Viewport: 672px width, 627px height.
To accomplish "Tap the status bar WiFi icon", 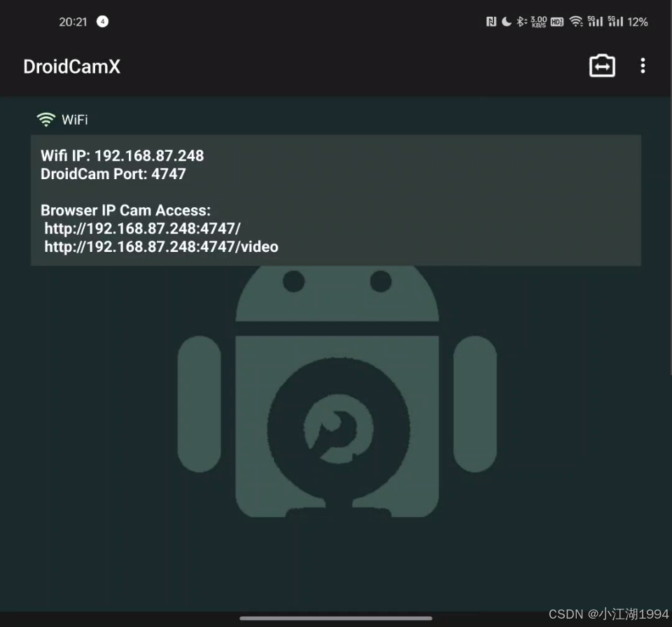I will [x=576, y=22].
